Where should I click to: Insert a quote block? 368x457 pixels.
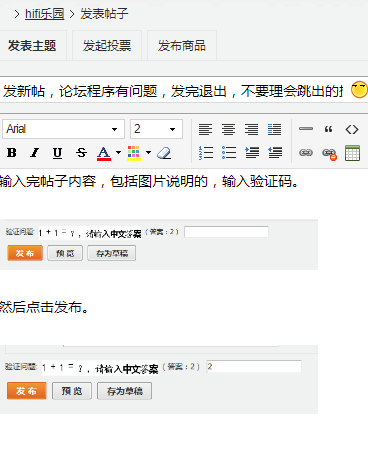(328, 129)
